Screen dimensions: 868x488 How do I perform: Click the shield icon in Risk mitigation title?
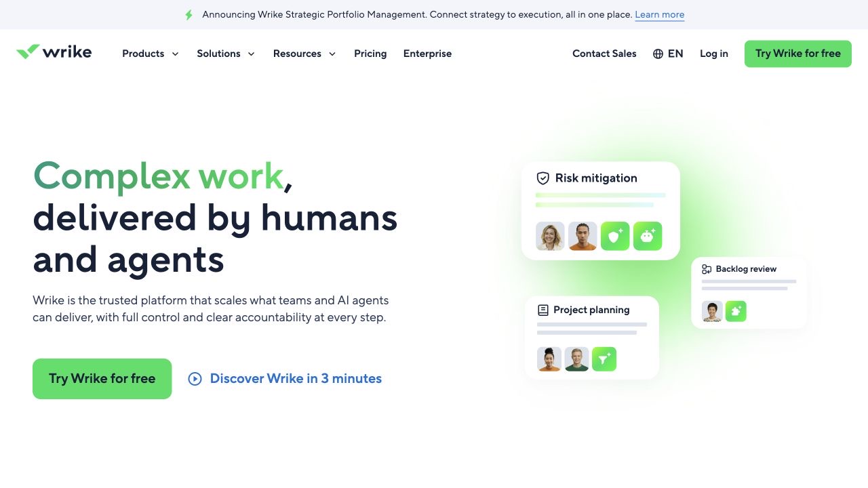coord(542,178)
